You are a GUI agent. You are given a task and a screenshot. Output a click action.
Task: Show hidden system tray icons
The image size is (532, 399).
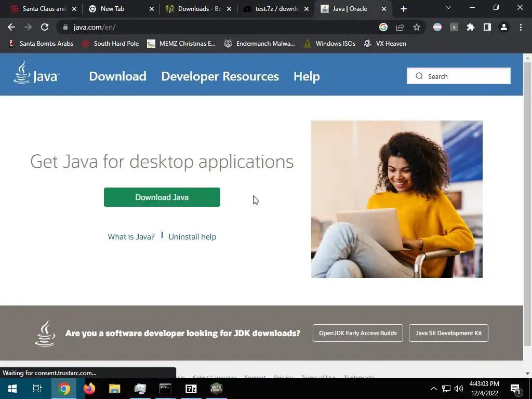tap(434, 389)
